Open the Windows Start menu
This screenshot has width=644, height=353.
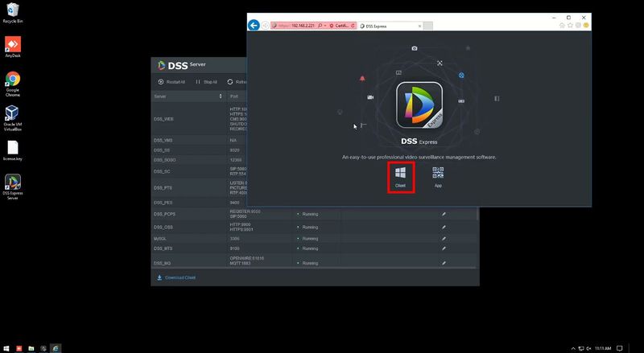pyautogui.click(x=6, y=348)
